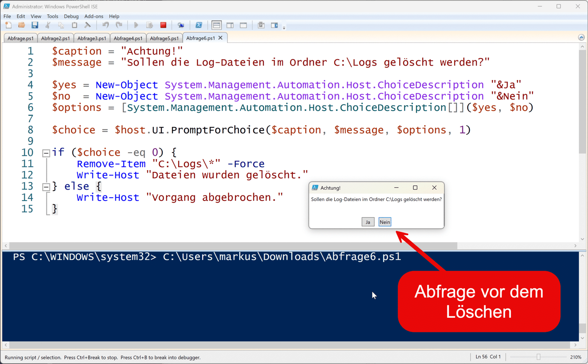This screenshot has width=588, height=364.
Task: Collapse the if block on line 10
Action: (46, 153)
